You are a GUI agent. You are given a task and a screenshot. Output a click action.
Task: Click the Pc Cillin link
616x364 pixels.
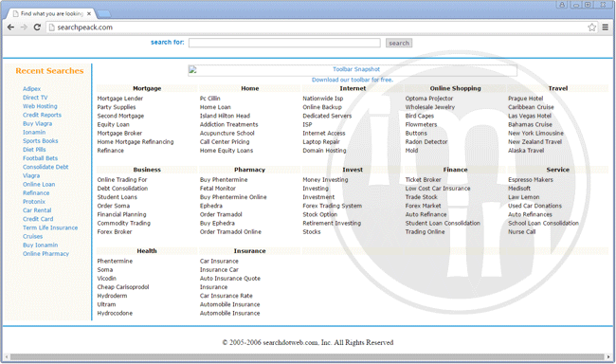210,99
